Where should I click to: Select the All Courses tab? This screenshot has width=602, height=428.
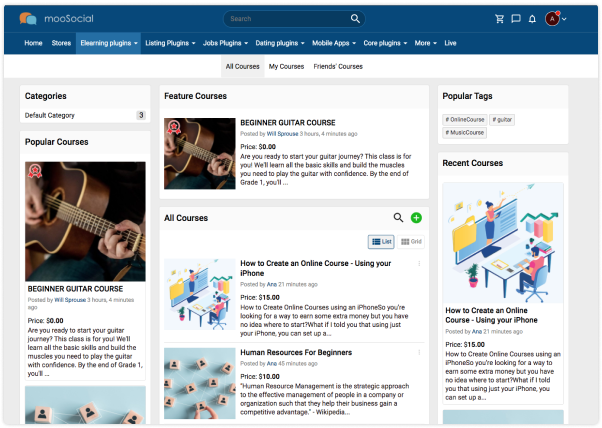pos(243,66)
